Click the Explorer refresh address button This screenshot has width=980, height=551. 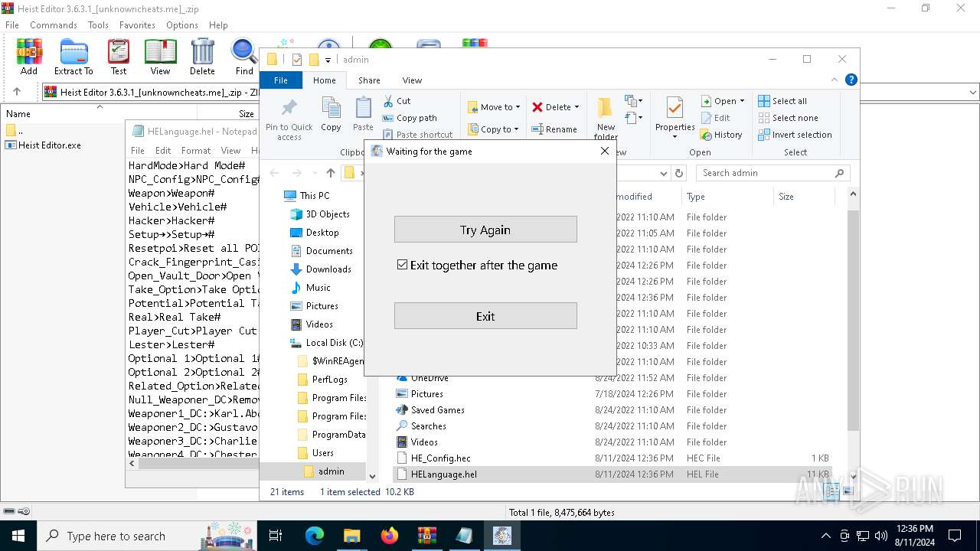678,173
